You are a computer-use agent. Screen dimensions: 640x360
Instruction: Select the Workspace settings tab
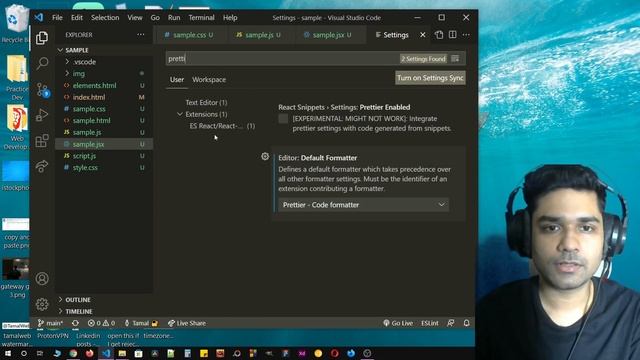[x=209, y=80]
